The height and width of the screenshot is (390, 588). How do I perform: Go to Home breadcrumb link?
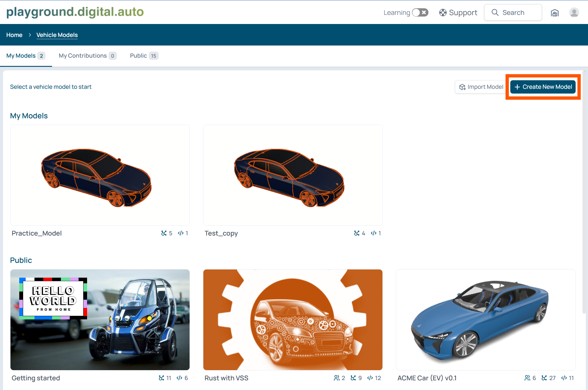click(14, 35)
